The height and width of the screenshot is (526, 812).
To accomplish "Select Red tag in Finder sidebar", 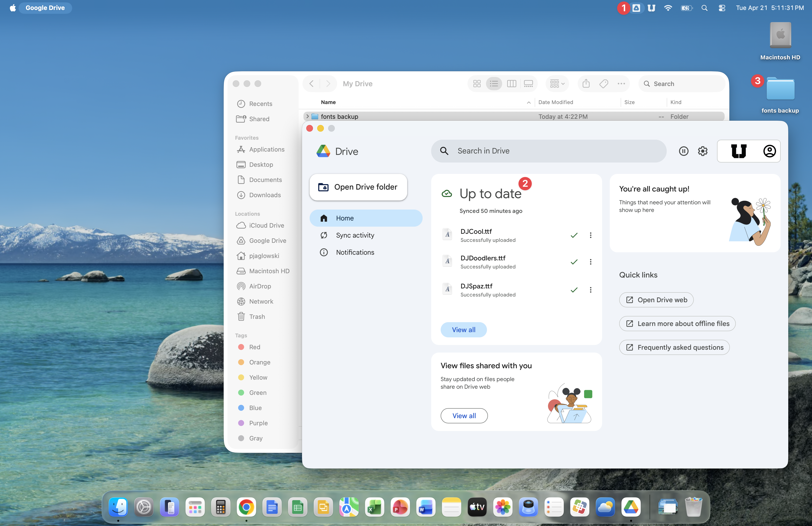I will [255, 347].
